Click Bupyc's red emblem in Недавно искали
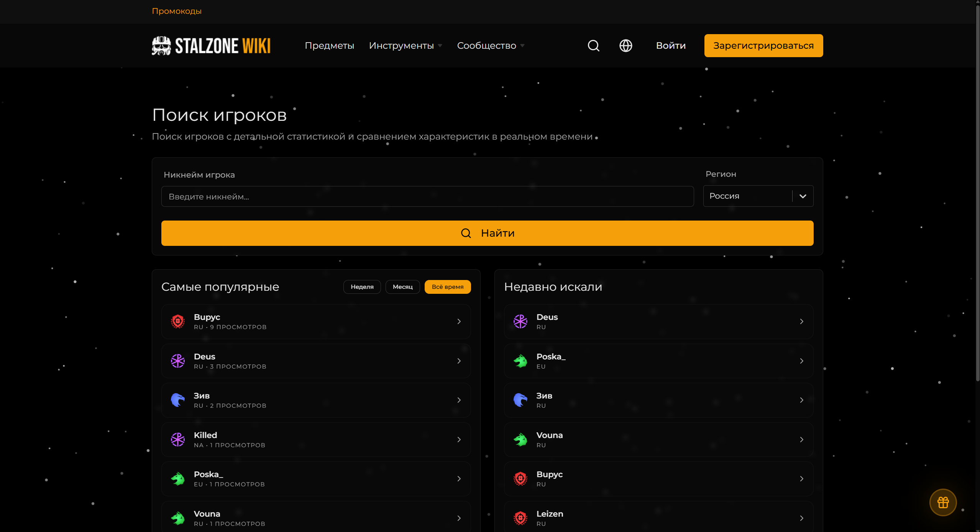The image size is (980, 532). click(x=520, y=479)
